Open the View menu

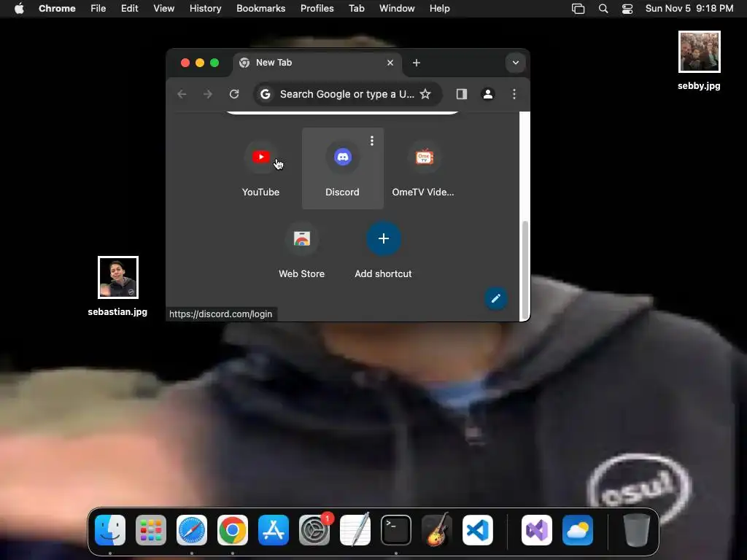164,9
